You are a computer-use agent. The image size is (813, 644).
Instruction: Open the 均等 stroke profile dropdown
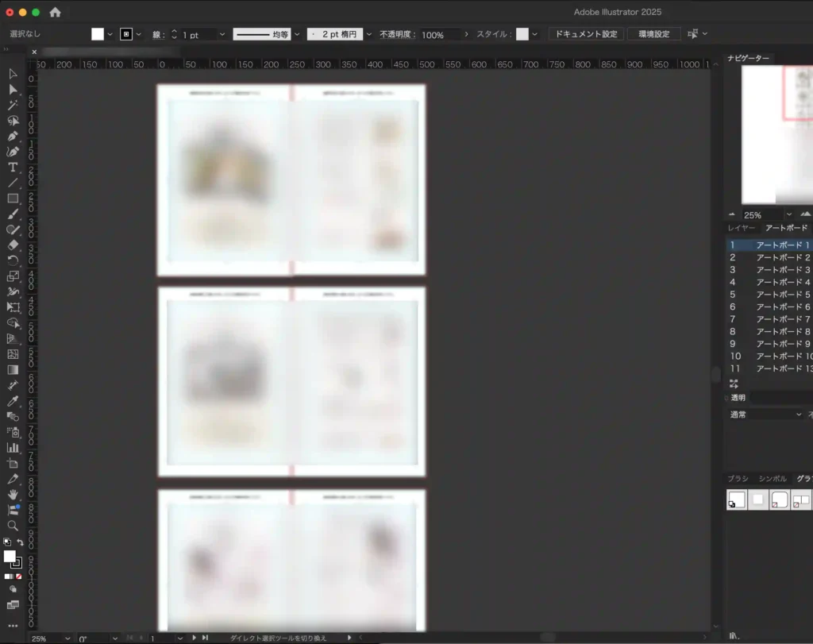(x=297, y=34)
